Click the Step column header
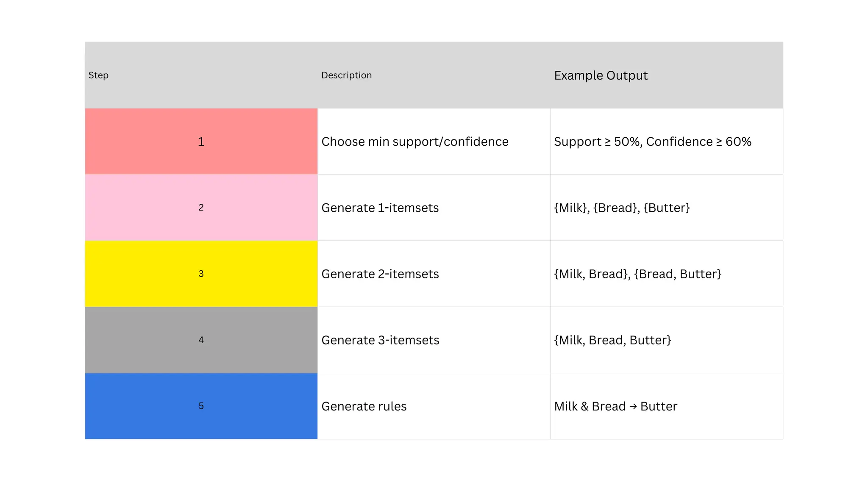 pos(98,75)
